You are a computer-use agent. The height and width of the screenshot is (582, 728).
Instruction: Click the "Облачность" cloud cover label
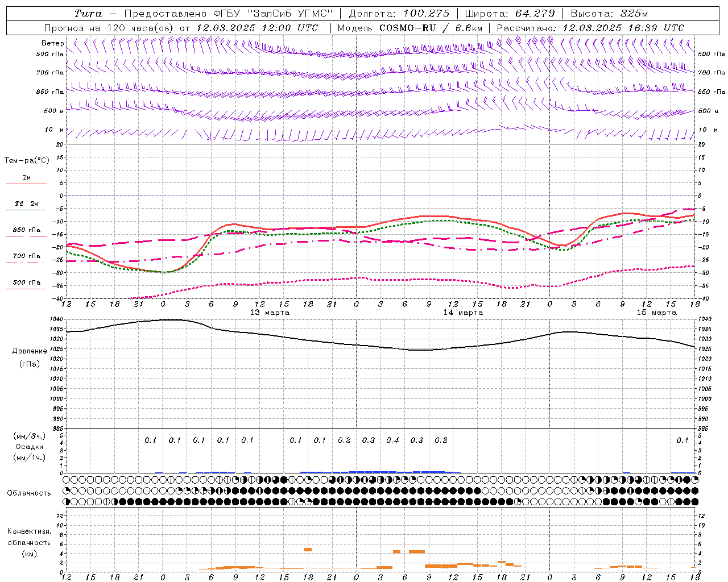point(29,493)
